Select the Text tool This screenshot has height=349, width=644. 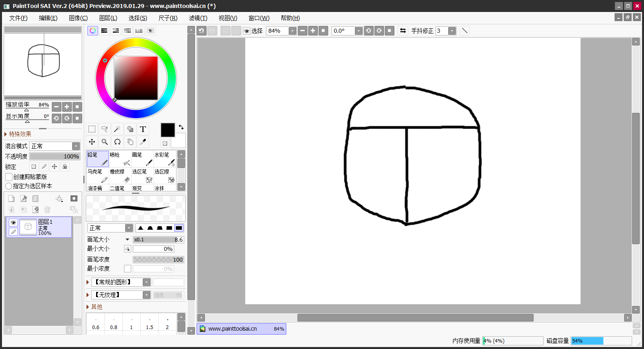[143, 129]
